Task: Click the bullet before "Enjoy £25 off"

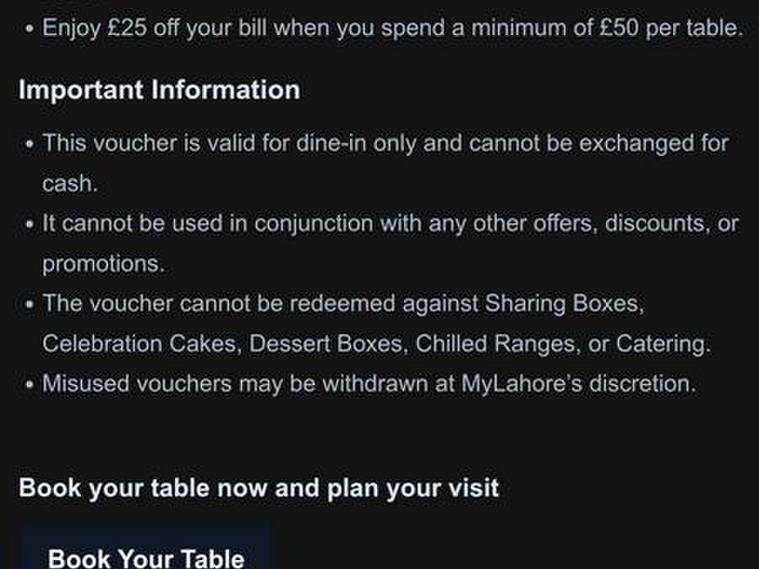Action: click(x=28, y=29)
